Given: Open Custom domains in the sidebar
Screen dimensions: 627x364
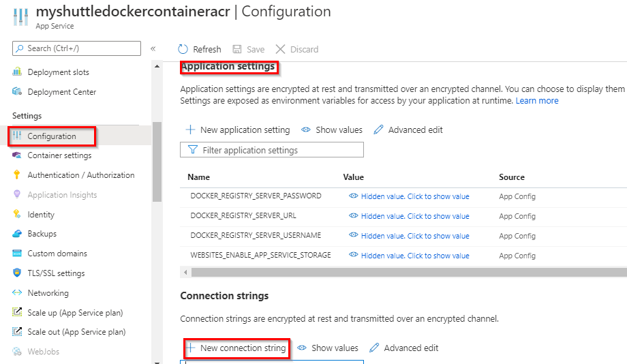Looking at the screenshot, I should (x=57, y=254).
